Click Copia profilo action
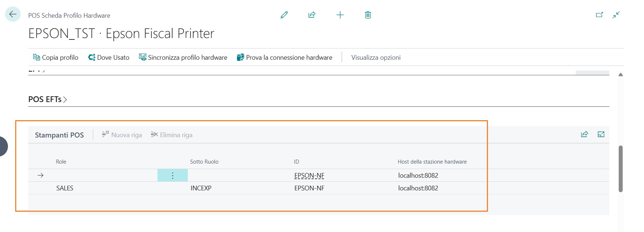Image resolution: width=644 pixels, height=232 pixels. (x=56, y=58)
